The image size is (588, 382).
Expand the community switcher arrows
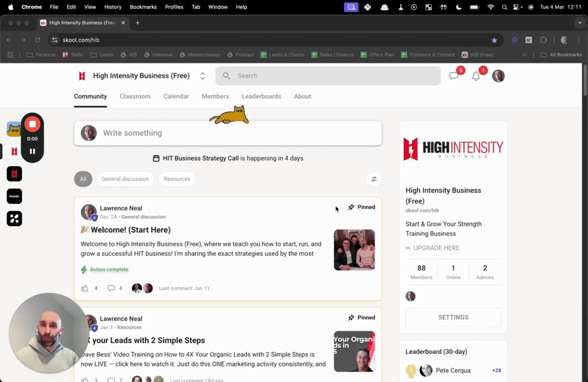tap(203, 76)
